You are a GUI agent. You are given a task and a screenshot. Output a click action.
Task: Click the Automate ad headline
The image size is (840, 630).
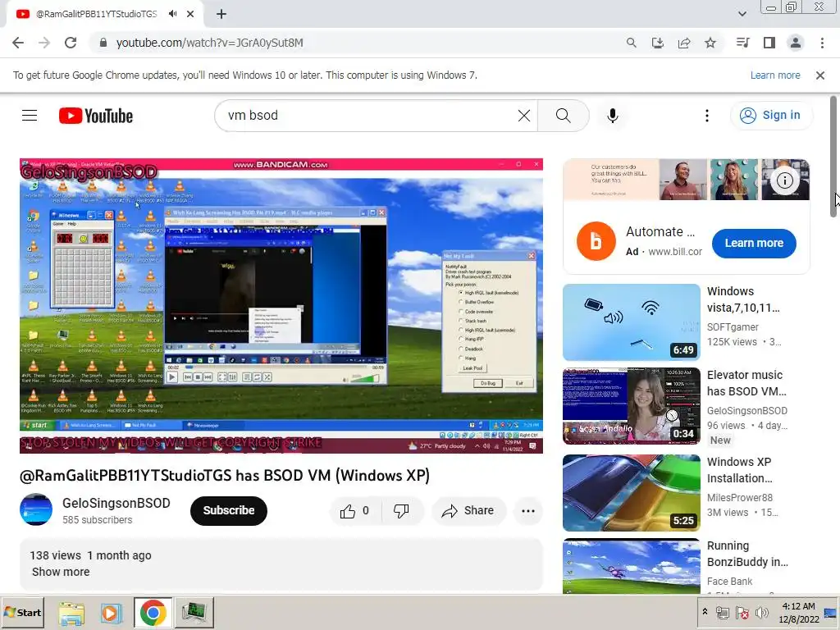pos(660,231)
